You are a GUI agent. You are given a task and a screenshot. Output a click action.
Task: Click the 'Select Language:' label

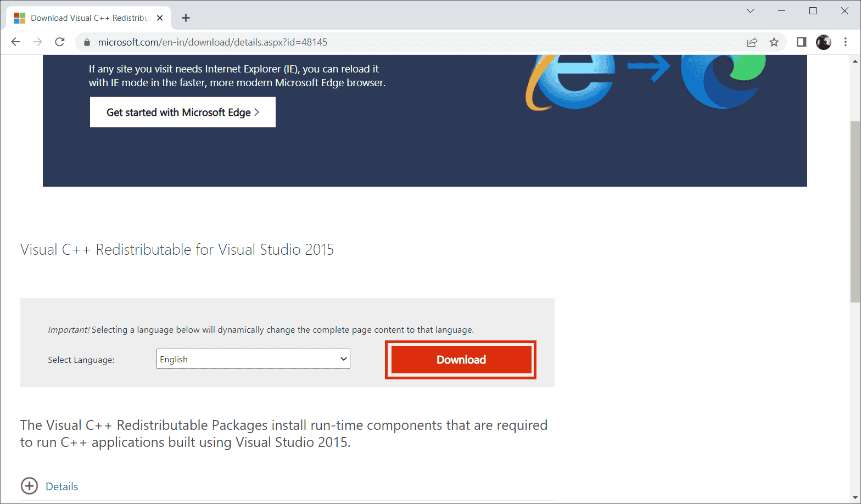point(81,360)
